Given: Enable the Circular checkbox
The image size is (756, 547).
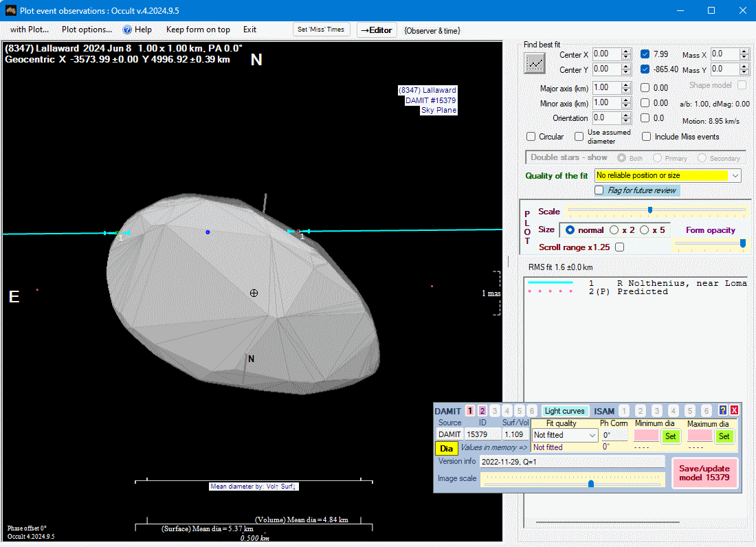Looking at the screenshot, I should pos(531,137).
